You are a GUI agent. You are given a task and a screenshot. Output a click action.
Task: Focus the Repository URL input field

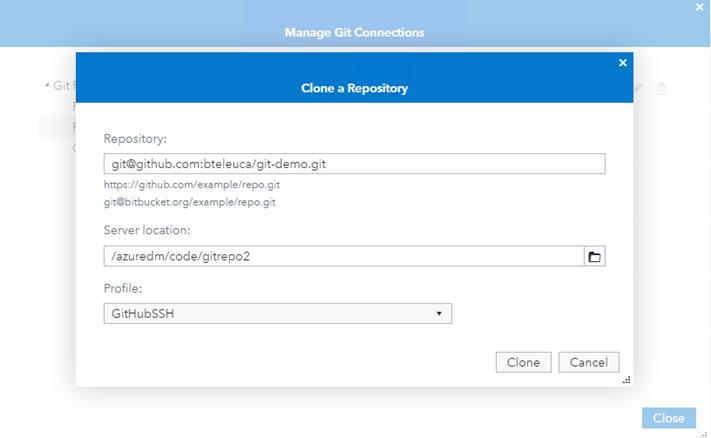pyautogui.click(x=354, y=164)
